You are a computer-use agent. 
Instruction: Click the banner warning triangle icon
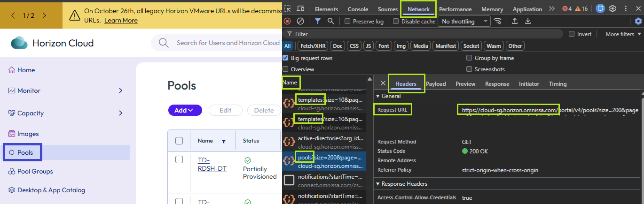coord(74,15)
